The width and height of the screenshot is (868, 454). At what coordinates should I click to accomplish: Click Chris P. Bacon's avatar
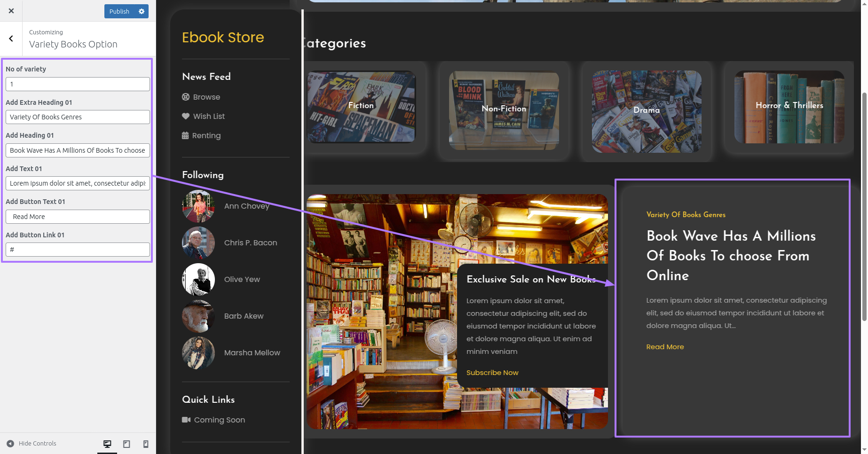[x=198, y=243]
